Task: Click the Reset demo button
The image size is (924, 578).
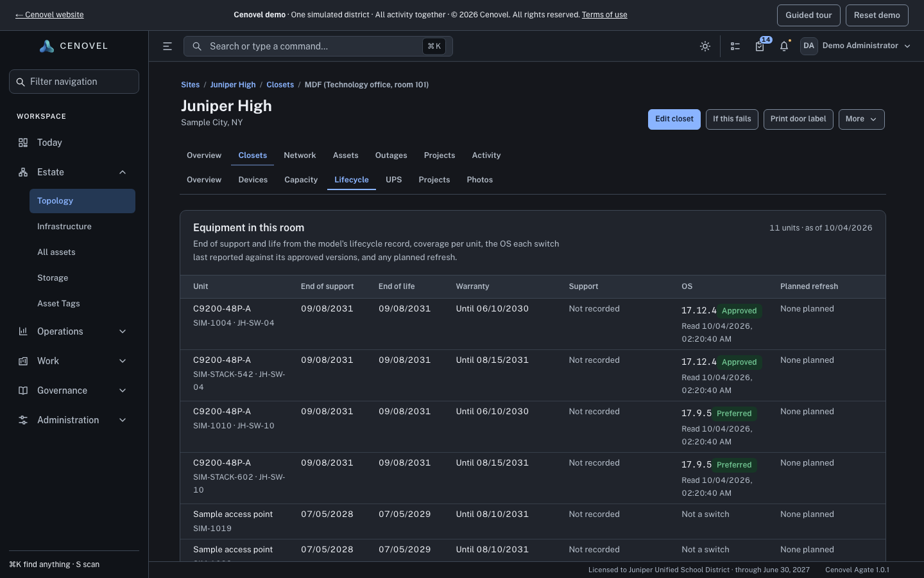Action: pyautogui.click(x=877, y=15)
